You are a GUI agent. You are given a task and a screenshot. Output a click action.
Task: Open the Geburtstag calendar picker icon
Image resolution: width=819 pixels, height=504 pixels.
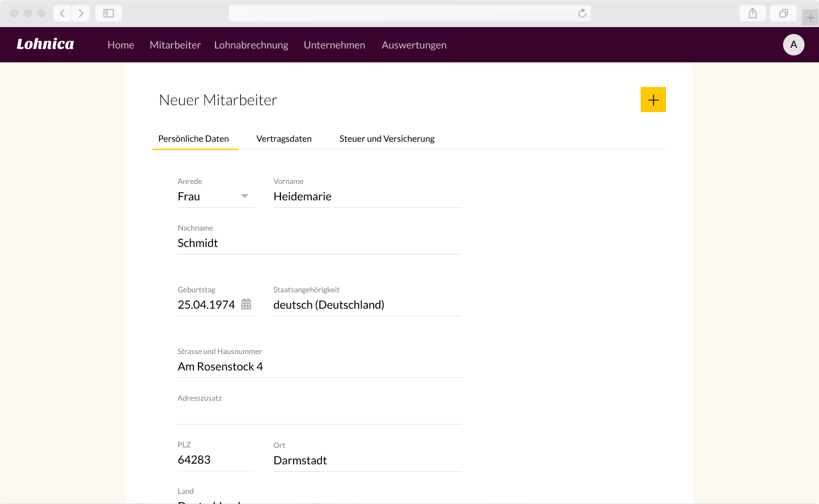246,304
